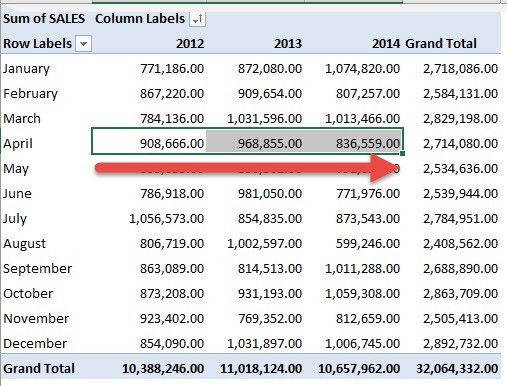Viewport: 507px width, 386px height.
Task: Click July total 2,784,951.00
Action: pos(461,219)
